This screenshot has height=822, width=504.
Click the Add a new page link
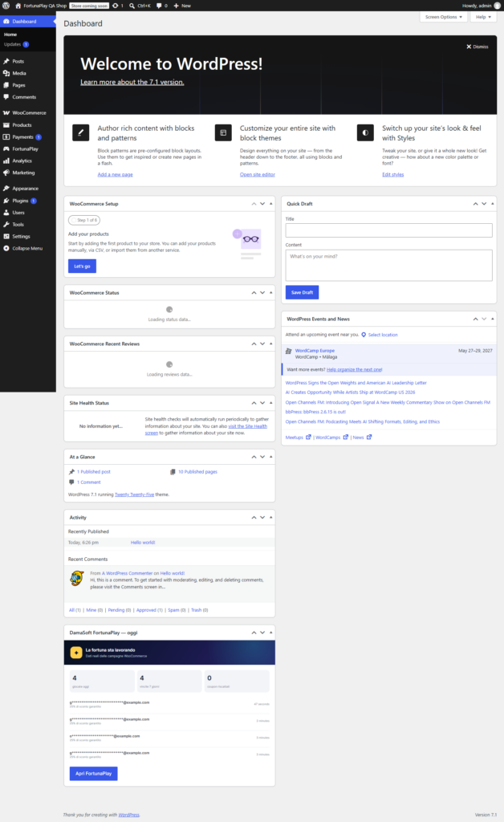(x=116, y=174)
